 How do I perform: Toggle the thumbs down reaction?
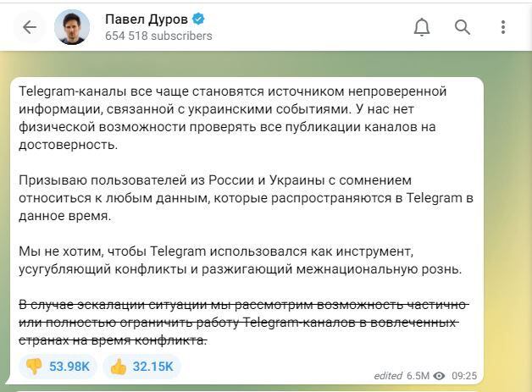pos(34,366)
